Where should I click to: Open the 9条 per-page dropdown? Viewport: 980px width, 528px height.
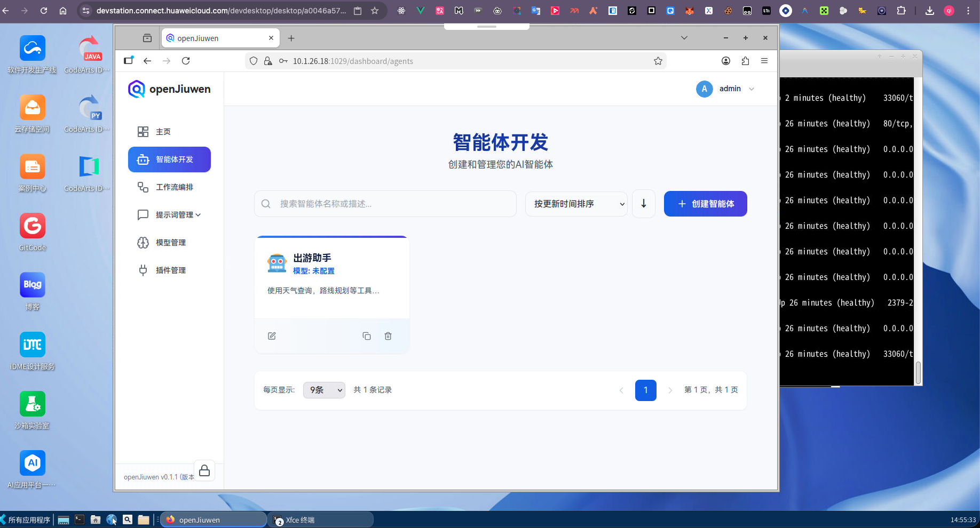click(x=323, y=390)
